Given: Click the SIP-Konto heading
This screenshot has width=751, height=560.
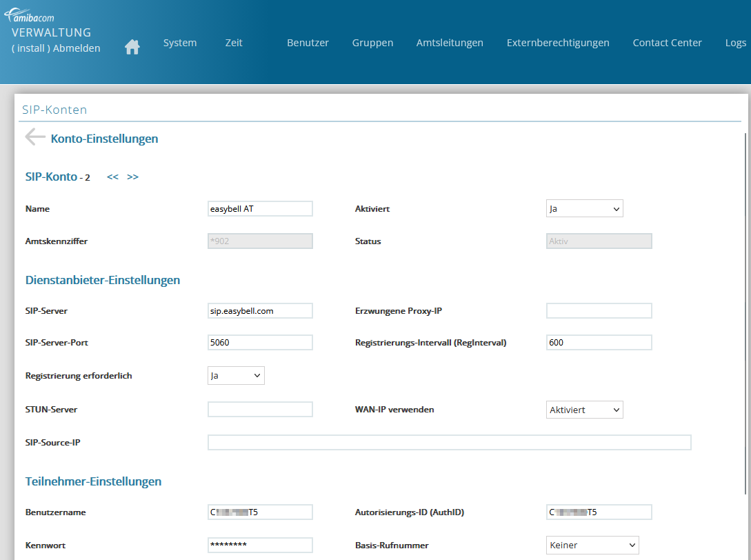Looking at the screenshot, I should pos(51,177).
